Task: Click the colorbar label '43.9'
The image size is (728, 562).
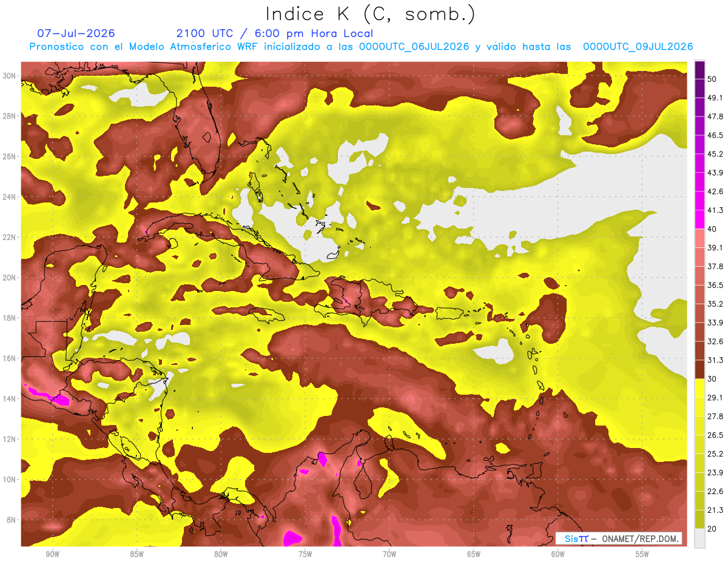Action: click(x=715, y=173)
